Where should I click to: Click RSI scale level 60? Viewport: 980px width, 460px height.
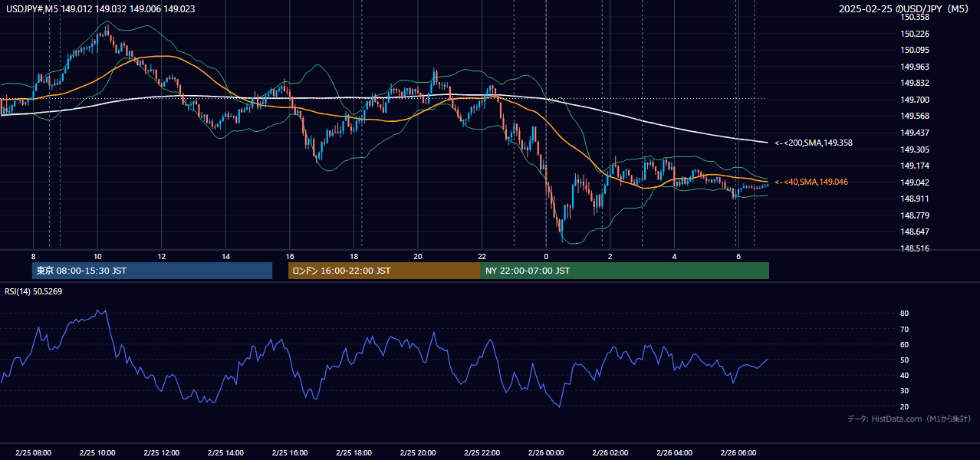[x=905, y=344]
